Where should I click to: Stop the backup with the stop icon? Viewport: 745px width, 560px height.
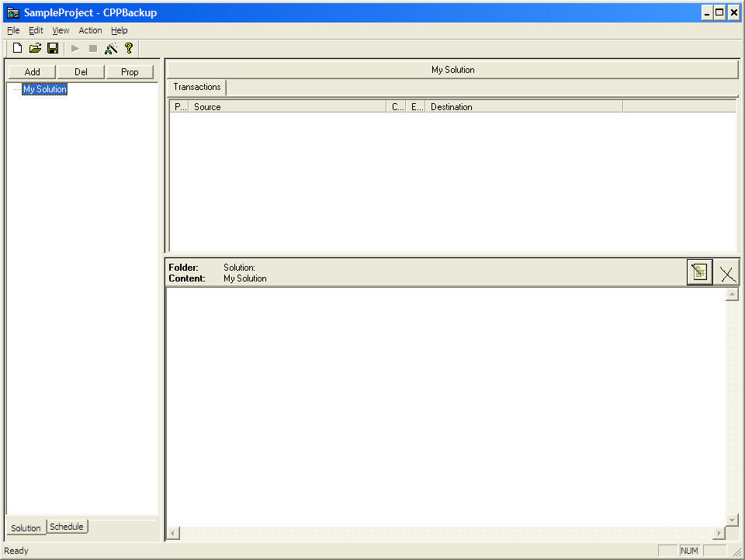(93, 48)
